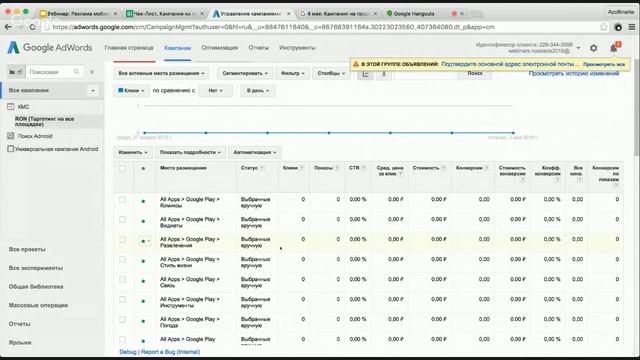
Task: Click the Просмотреть все link in the alert
Action: pyautogui.click(x=604, y=64)
